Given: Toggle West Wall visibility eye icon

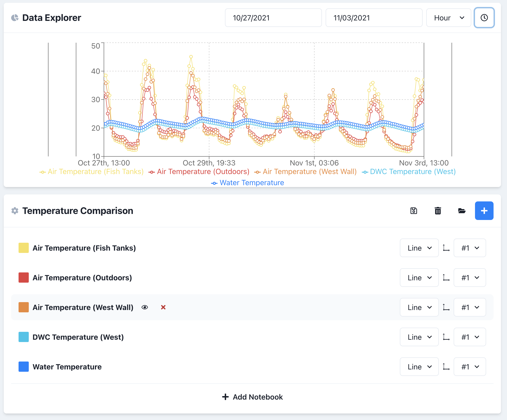Looking at the screenshot, I should click(x=145, y=307).
